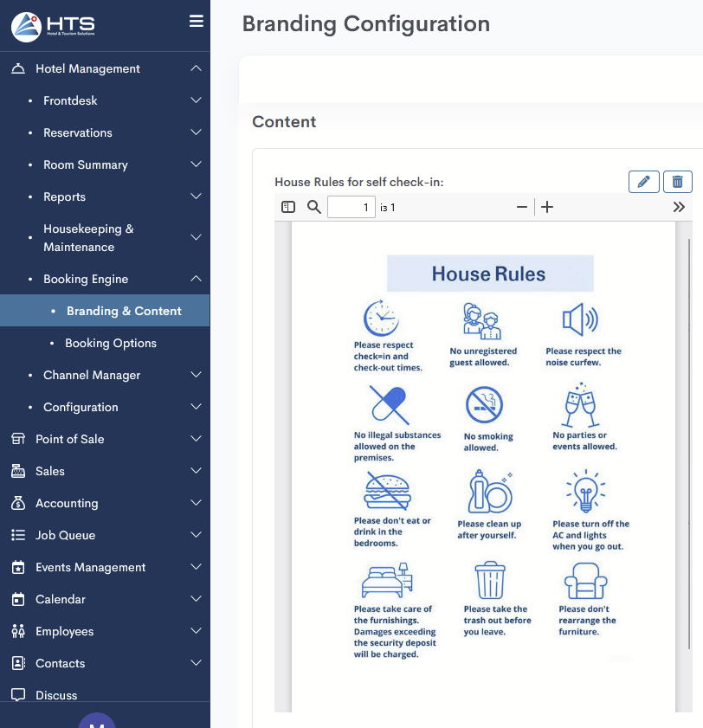Collapse the Booking Engine section
Viewport: 703px width, 728px height.
(x=197, y=279)
